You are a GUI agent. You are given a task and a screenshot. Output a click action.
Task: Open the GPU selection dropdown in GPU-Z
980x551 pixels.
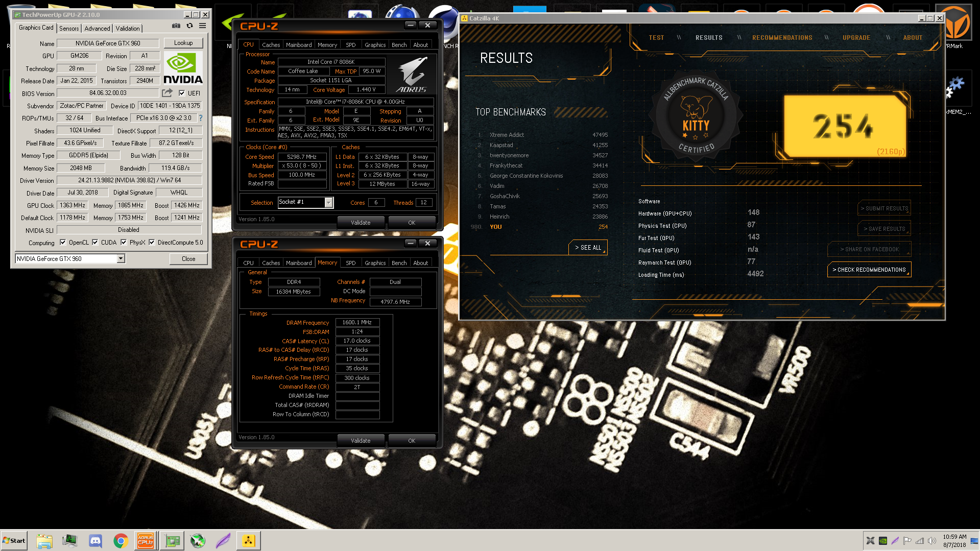121,259
